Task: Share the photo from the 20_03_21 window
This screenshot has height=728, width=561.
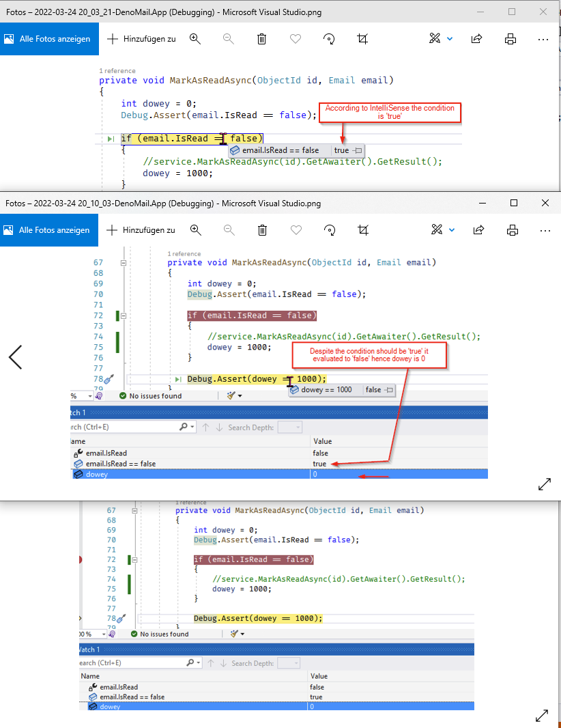Action: [477, 39]
